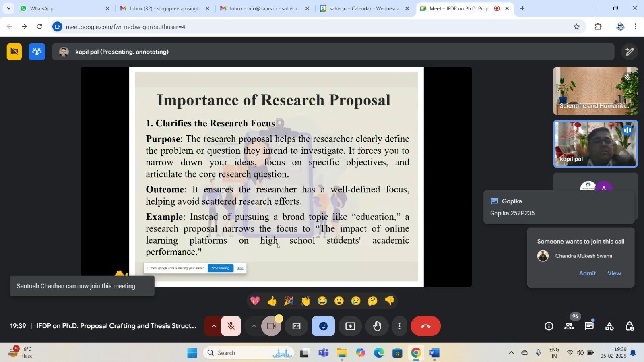Switch to the WhatsApp browser tab
The height and width of the screenshot is (362, 644).
pyautogui.click(x=41, y=8)
